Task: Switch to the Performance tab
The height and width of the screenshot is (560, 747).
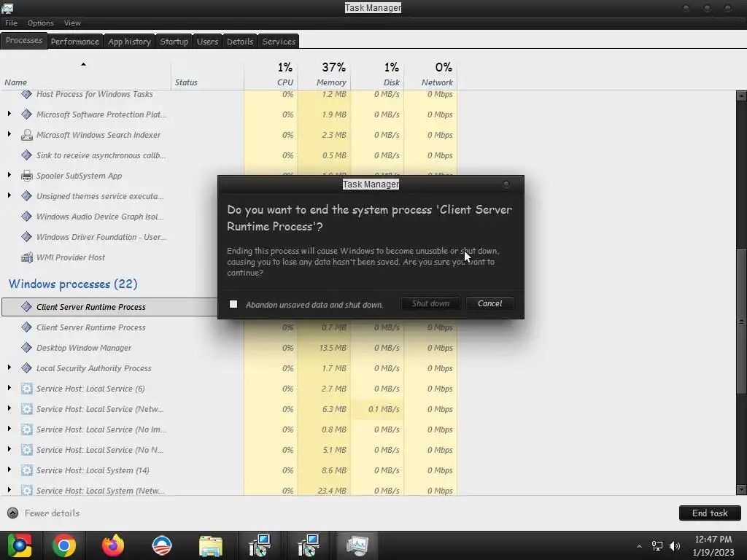Action: pos(75,42)
